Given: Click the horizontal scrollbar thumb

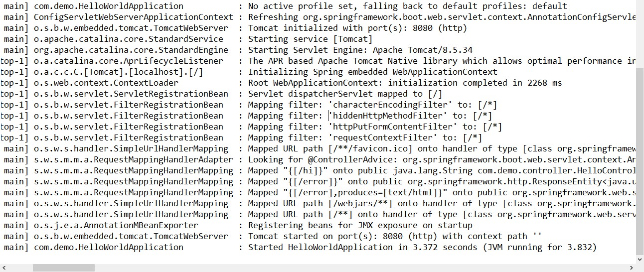Looking at the screenshot, I should [64, 268].
